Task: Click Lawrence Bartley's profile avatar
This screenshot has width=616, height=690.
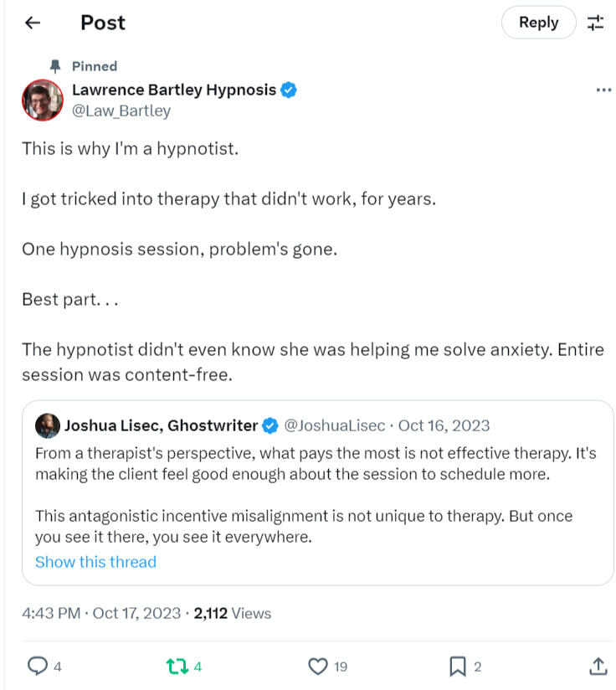Action: point(42,100)
